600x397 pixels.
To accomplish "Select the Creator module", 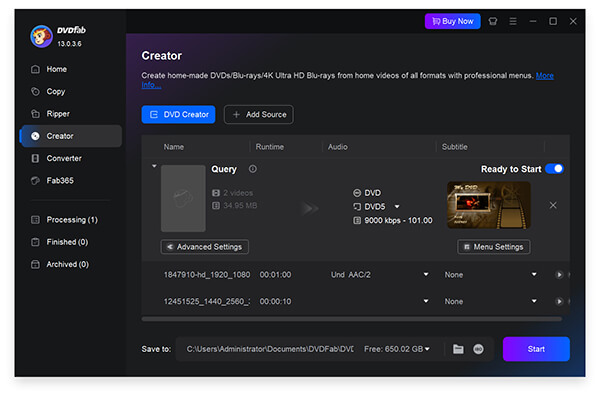I will tap(71, 136).
